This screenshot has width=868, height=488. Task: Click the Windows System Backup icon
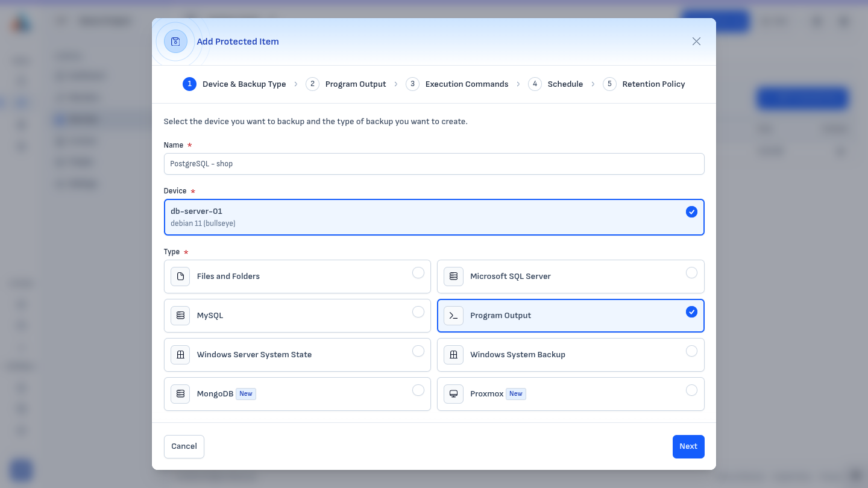pos(453,355)
